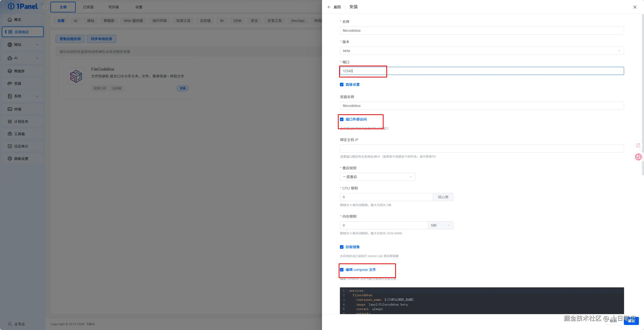
Task: Click the back arrow icon next to 返回
Action: [329, 7]
